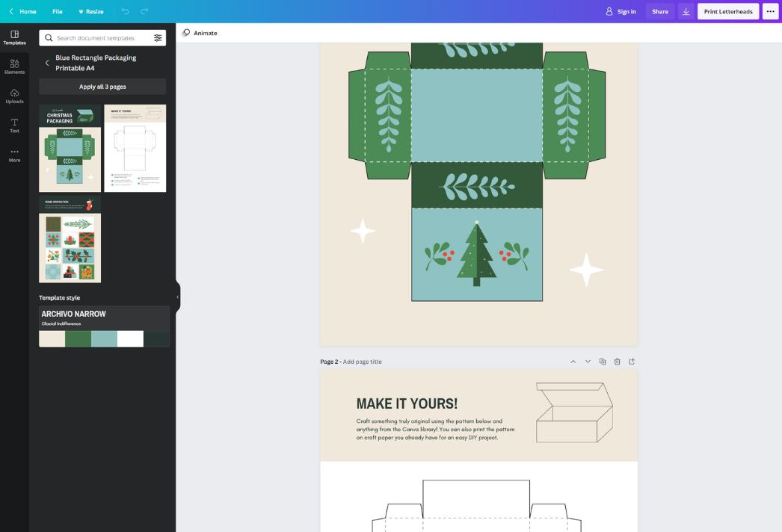Click the undo arrow icon
Viewport: 782px width, 532px height.
tap(125, 11)
